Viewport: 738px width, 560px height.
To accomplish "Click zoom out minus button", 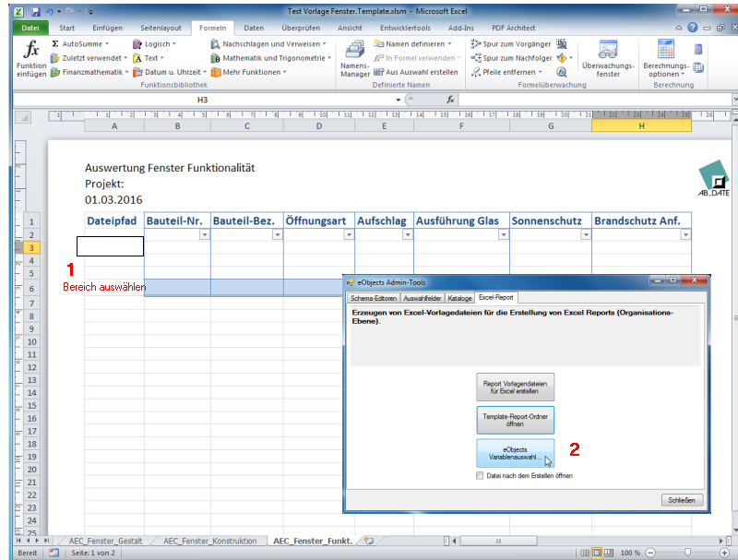I will point(650,553).
